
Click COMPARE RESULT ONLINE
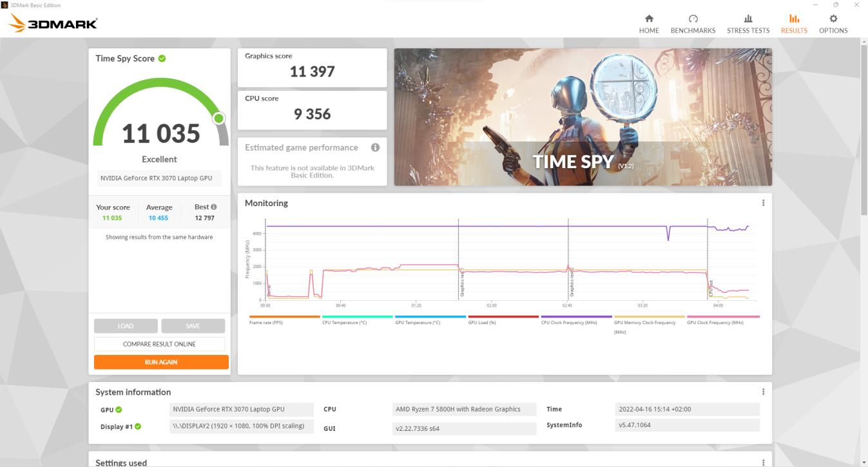(x=160, y=343)
